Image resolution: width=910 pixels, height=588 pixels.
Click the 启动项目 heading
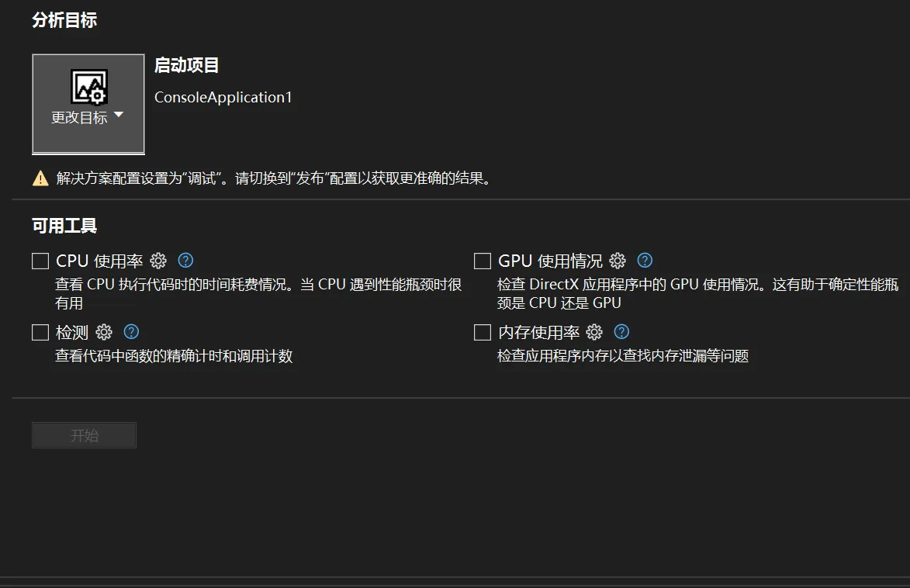(186, 66)
